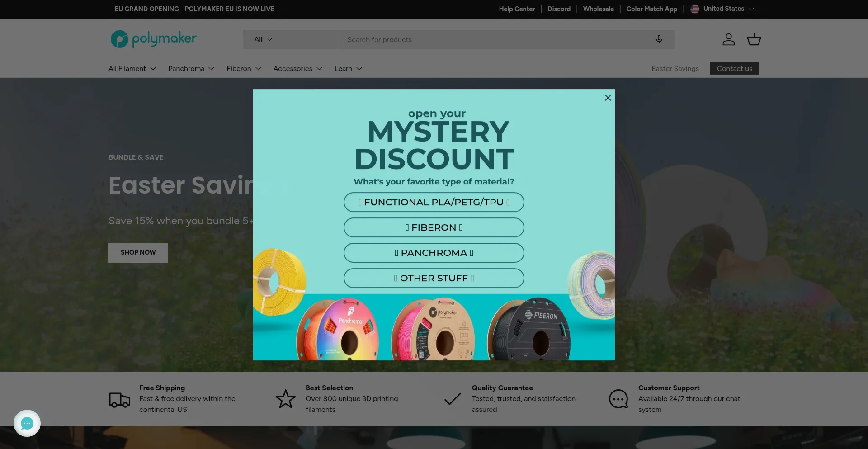868x449 pixels.
Task: Expand the All category search dropdown
Action: click(x=290, y=39)
